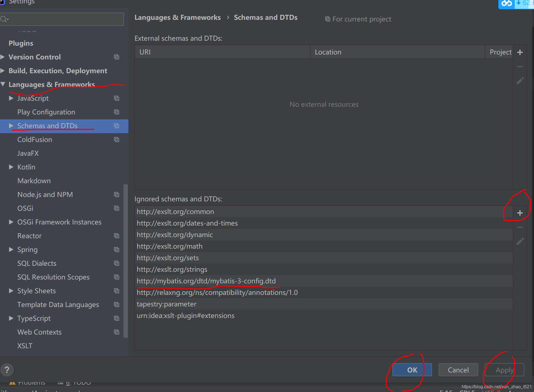Open the Problems panel from the status bar
This screenshot has width=534, height=392.
pos(31,382)
